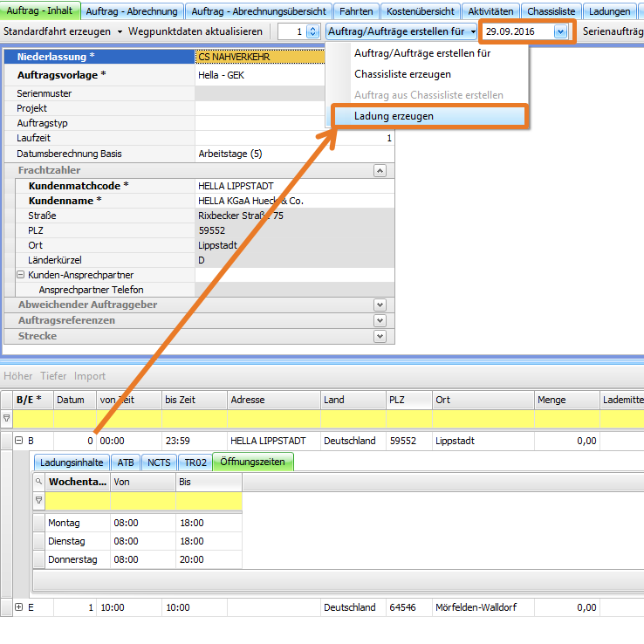This screenshot has height=644, width=644.
Task: Click the Auftrag/Aufträge erstellen für toolbar button
Action: (396, 31)
